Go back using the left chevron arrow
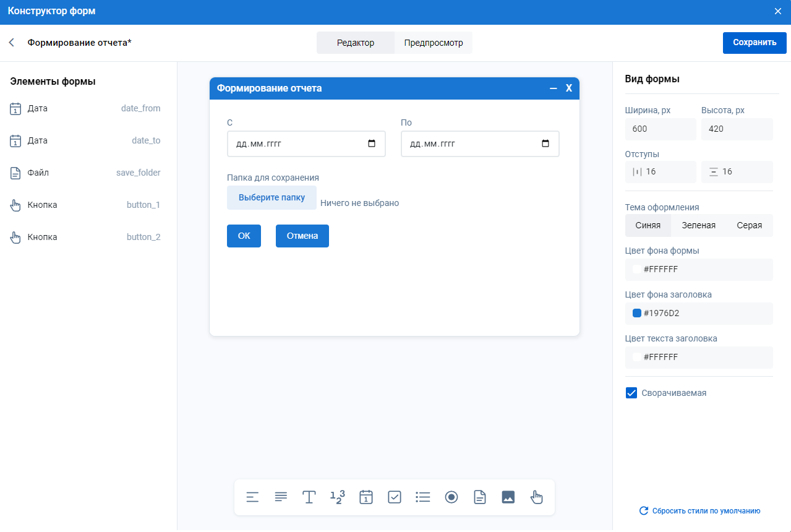 (11, 43)
